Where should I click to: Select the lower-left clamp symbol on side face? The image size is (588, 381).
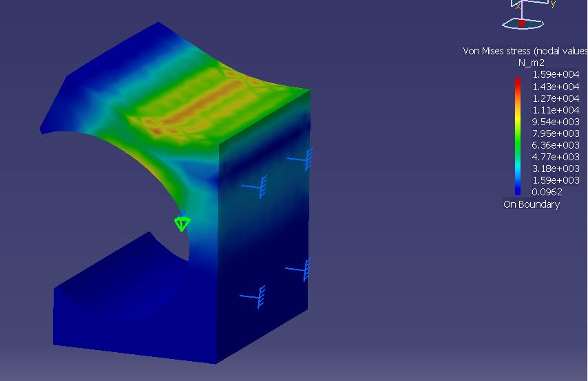(x=255, y=296)
